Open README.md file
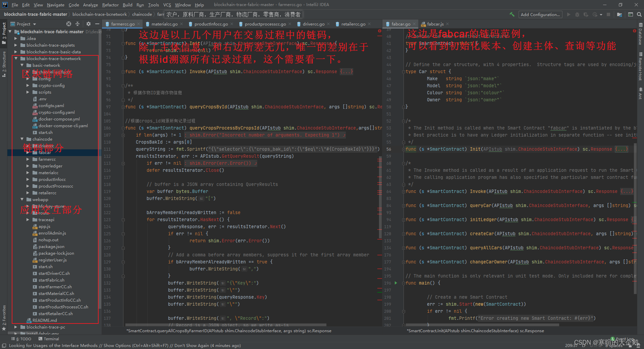The height and width of the screenshot is (349, 644). click(45, 320)
